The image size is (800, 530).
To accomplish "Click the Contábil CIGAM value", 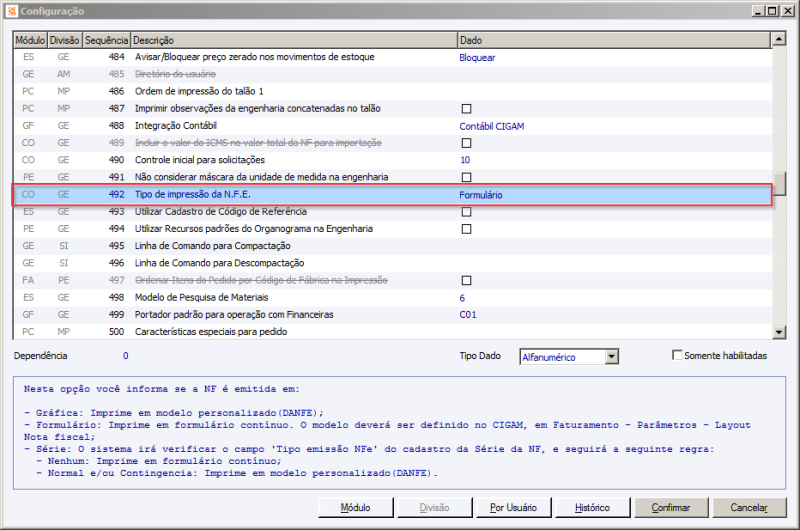I will pyautogui.click(x=492, y=126).
